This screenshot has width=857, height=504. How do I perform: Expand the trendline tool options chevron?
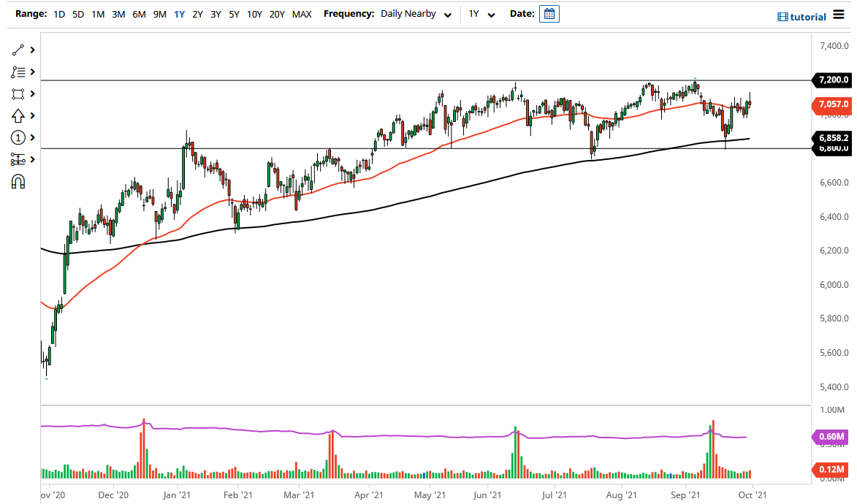pos(31,50)
